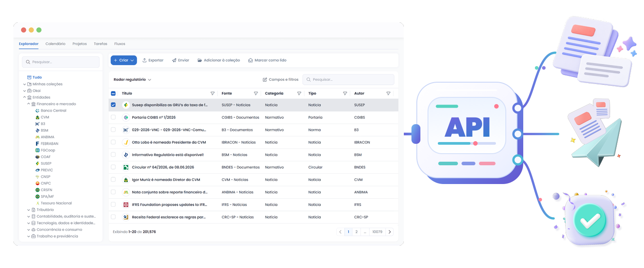
Task: Click Adicionar à coleção
Action: click(x=219, y=60)
